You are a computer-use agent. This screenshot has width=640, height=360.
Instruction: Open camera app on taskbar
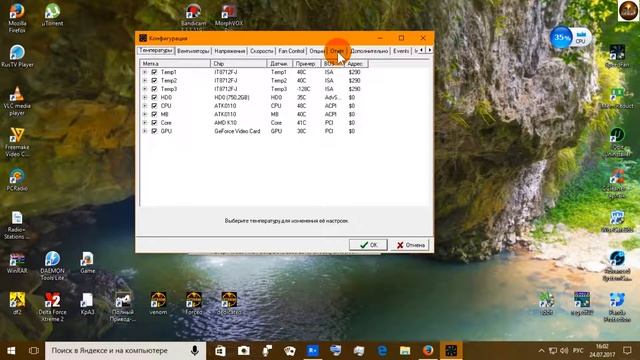244,351
